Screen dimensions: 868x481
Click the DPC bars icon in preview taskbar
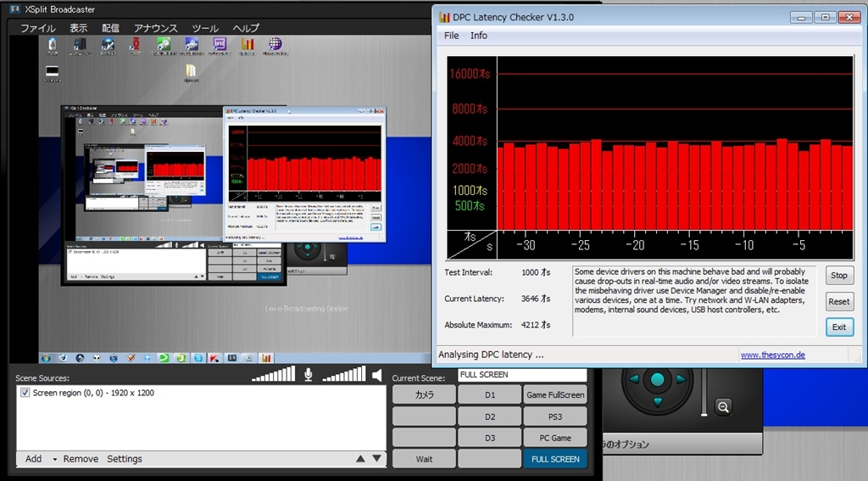(x=266, y=358)
